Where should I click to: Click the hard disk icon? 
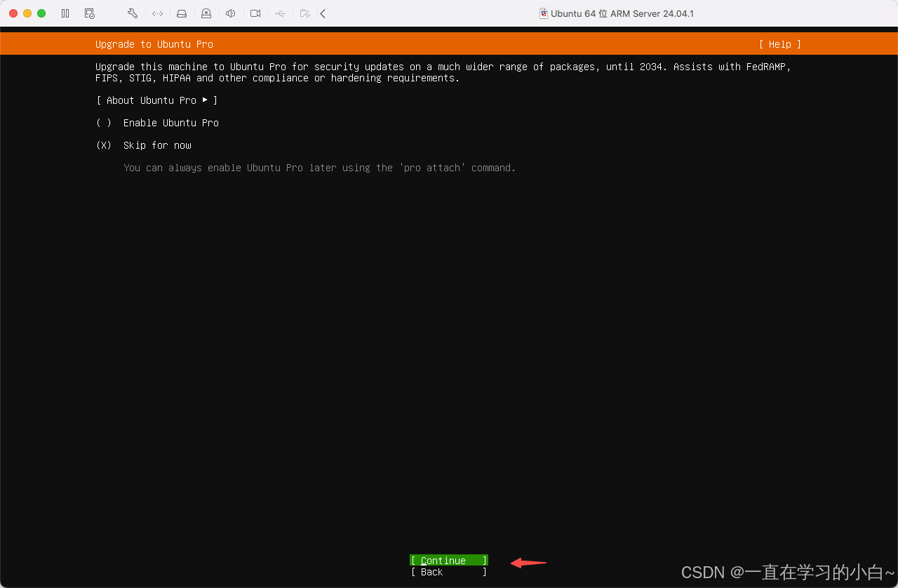pyautogui.click(x=182, y=13)
